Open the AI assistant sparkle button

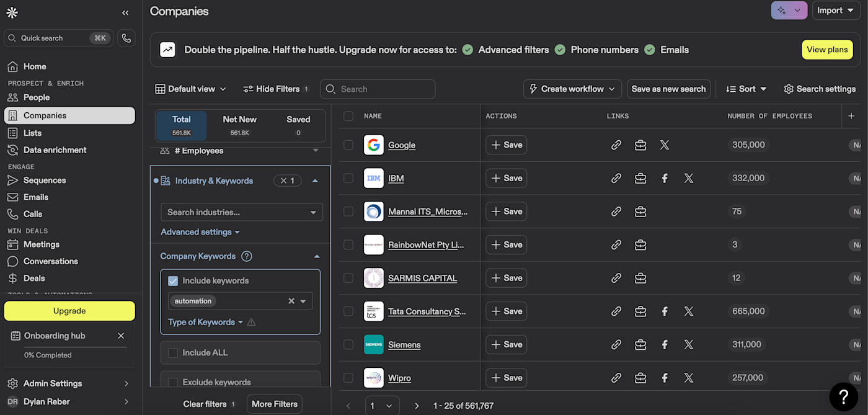[x=789, y=11]
